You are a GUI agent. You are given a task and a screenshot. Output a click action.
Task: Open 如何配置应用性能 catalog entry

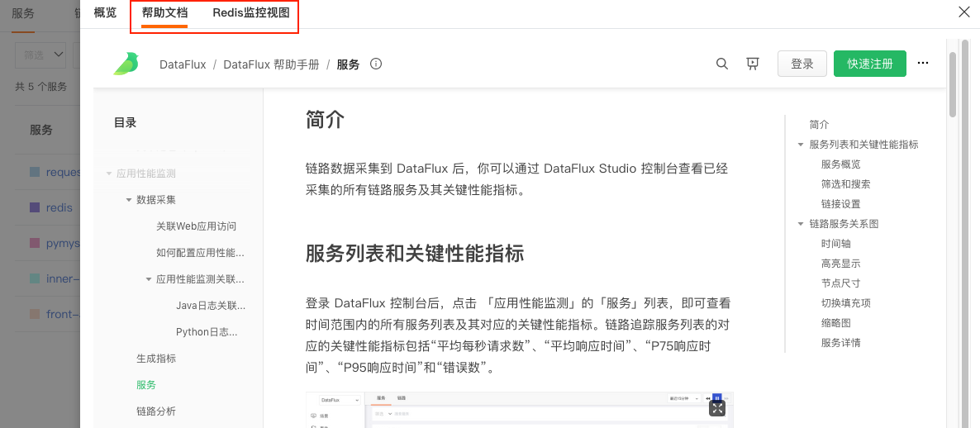tap(200, 253)
